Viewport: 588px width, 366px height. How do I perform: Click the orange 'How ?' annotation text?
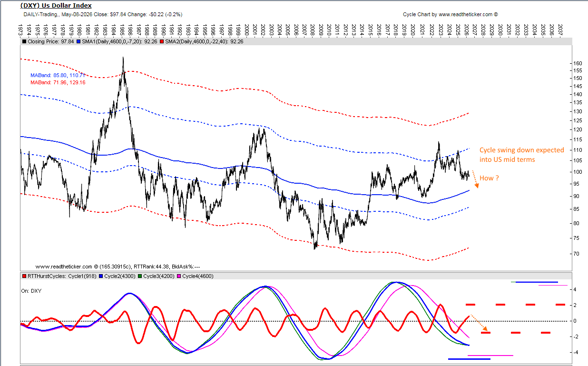pos(489,178)
